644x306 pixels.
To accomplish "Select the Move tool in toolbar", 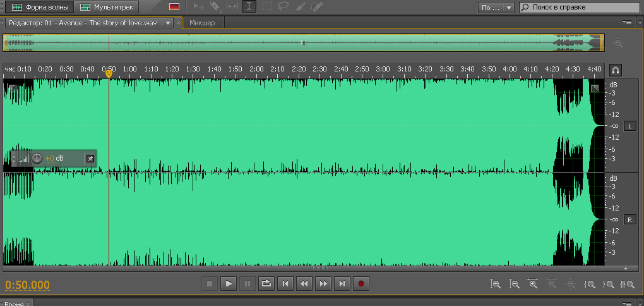I will pyautogui.click(x=199, y=6).
